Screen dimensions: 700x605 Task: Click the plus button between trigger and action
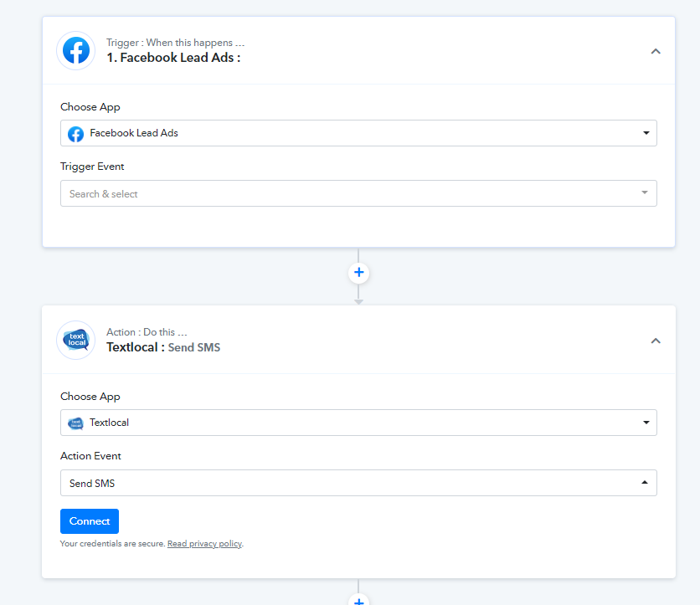pyautogui.click(x=358, y=273)
